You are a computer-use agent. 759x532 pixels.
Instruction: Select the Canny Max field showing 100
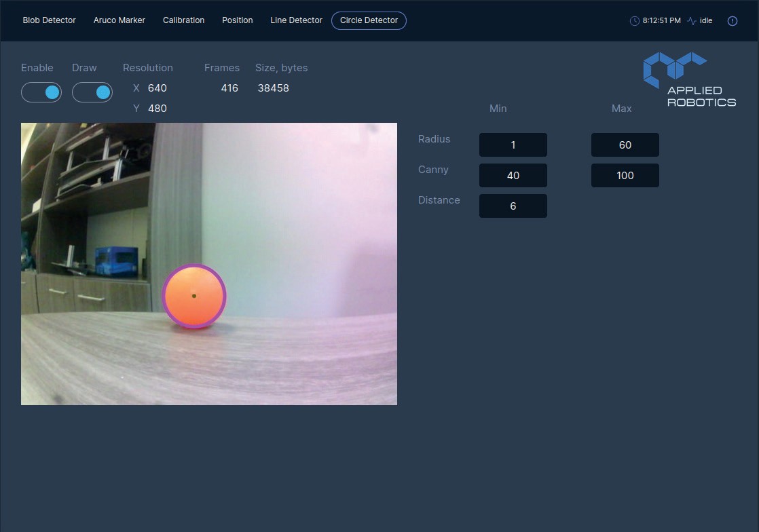point(625,175)
